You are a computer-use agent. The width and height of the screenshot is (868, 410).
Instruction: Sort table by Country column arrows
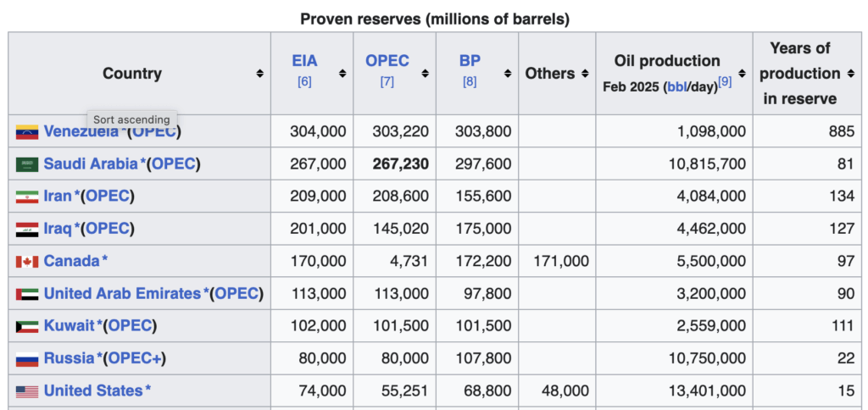[259, 74]
